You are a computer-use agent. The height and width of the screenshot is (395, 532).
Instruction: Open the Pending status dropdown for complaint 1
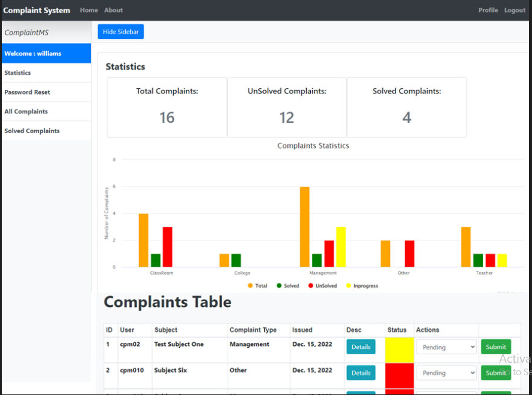(x=446, y=346)
